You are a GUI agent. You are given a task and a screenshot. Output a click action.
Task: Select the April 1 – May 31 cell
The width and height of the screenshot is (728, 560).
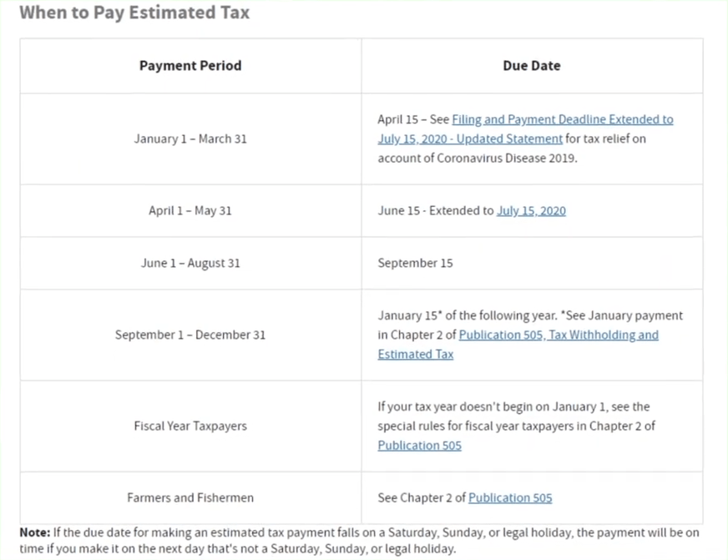pyautogui.click(x=190, y=211)
